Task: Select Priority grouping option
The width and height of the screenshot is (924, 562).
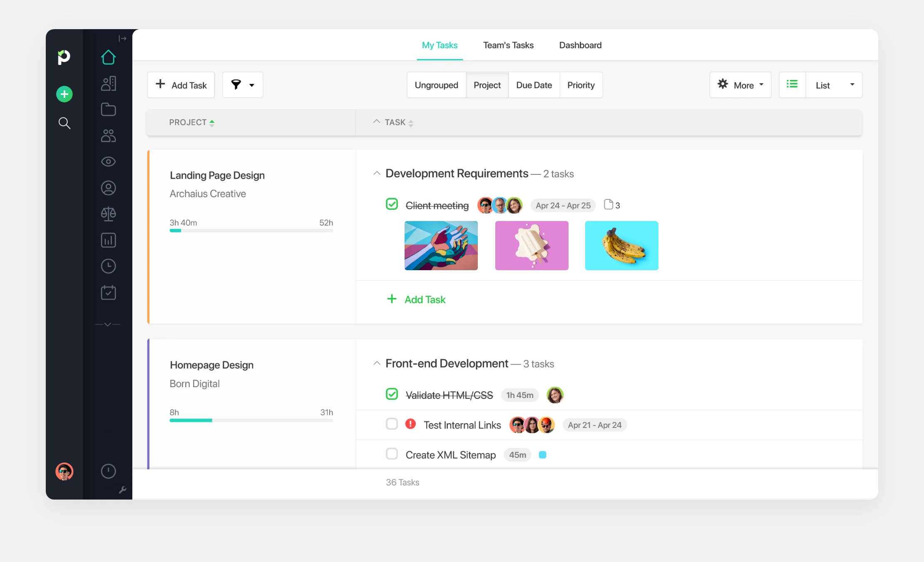Action: click(x=581, y=85)
